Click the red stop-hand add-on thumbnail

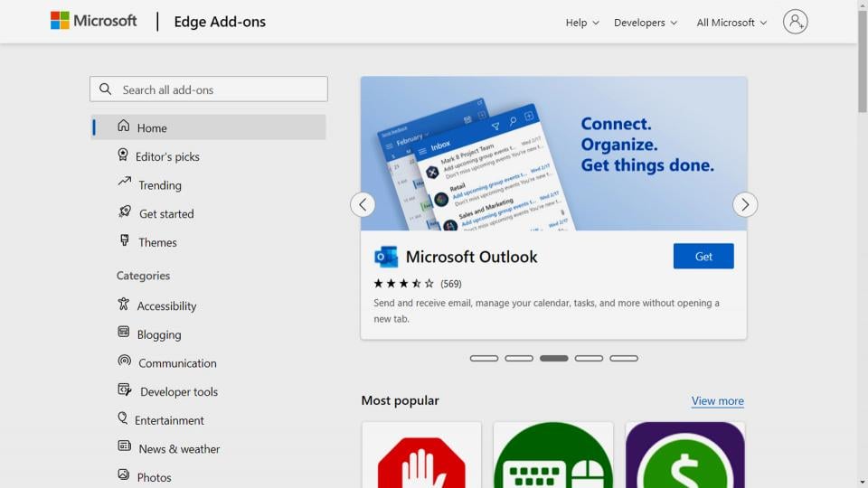[x=421, y=455]
